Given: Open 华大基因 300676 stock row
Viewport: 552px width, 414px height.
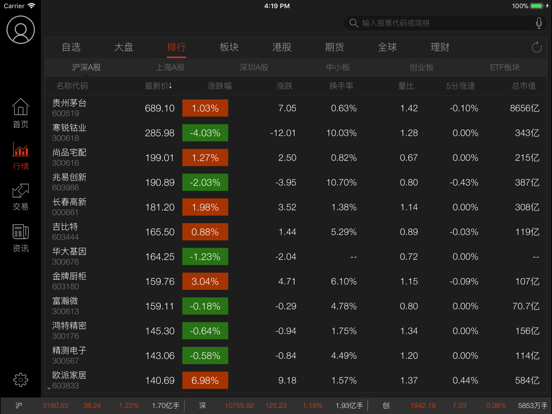Looking at the screenshot, I should click(x=296, y=257).
